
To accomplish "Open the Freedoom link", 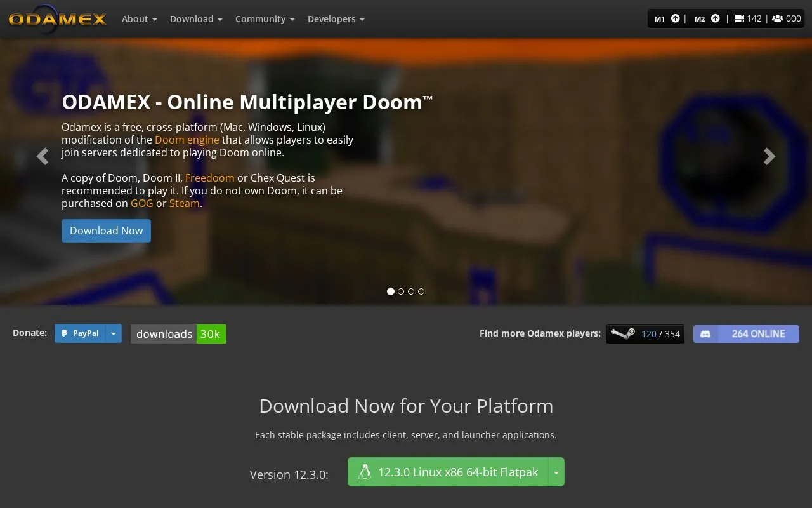I will click(x=210, y=178).
